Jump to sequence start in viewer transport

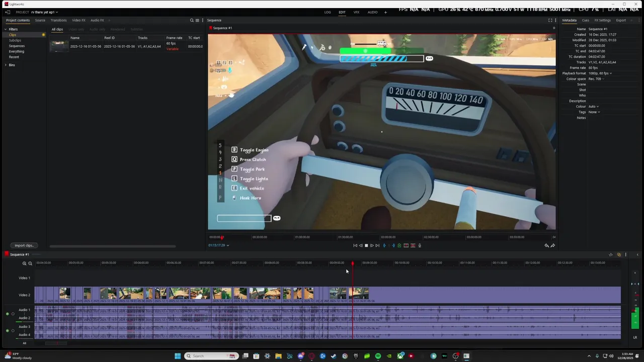[x=355, y=245]
